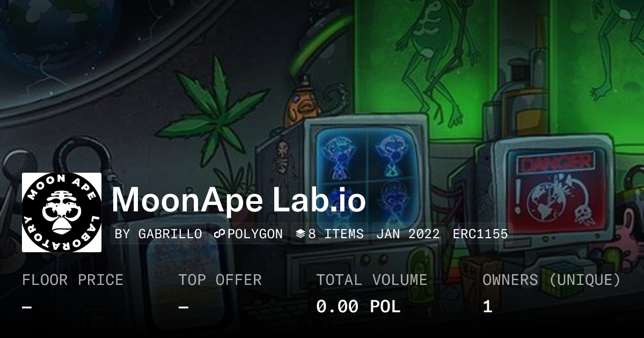Select the POLYGON chain badge
The image size is (644, 338).
coord(248,234)
